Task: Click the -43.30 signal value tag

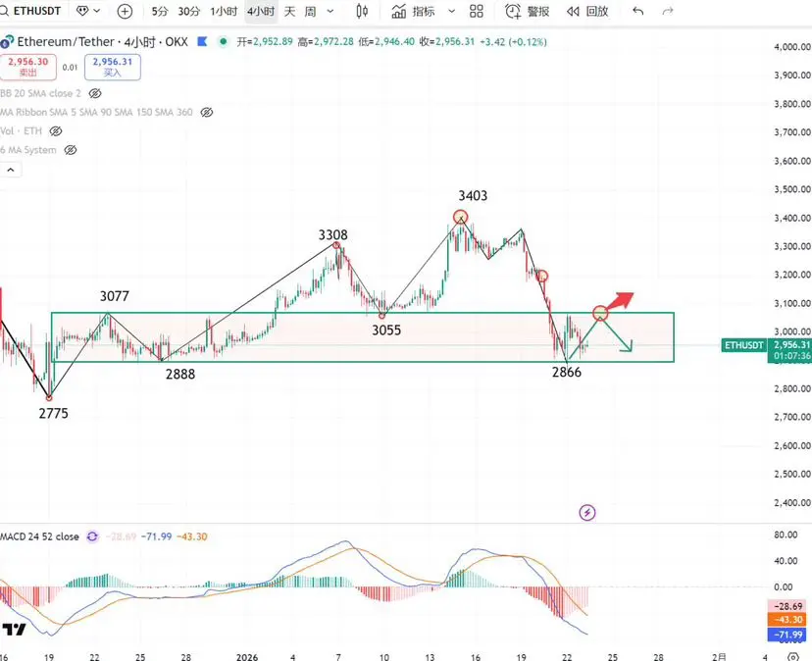Action: tap(787, 620)
